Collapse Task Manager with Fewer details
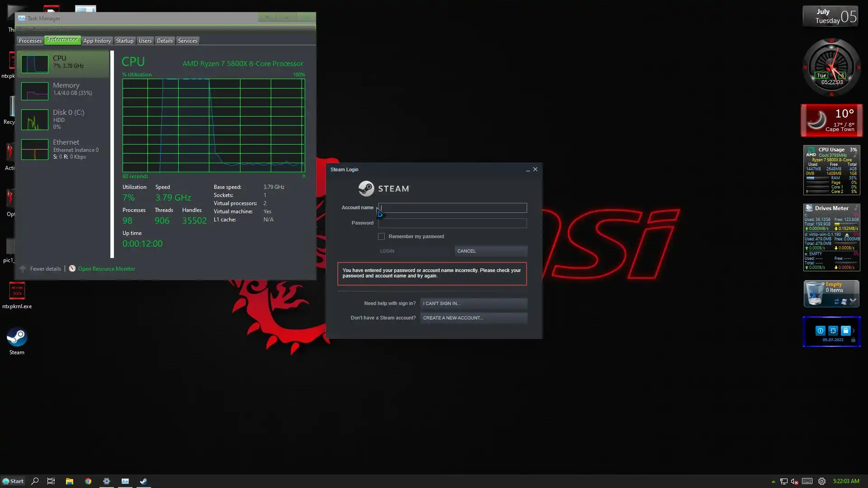This screenshot has height=488, width=868. click(45, 269)
